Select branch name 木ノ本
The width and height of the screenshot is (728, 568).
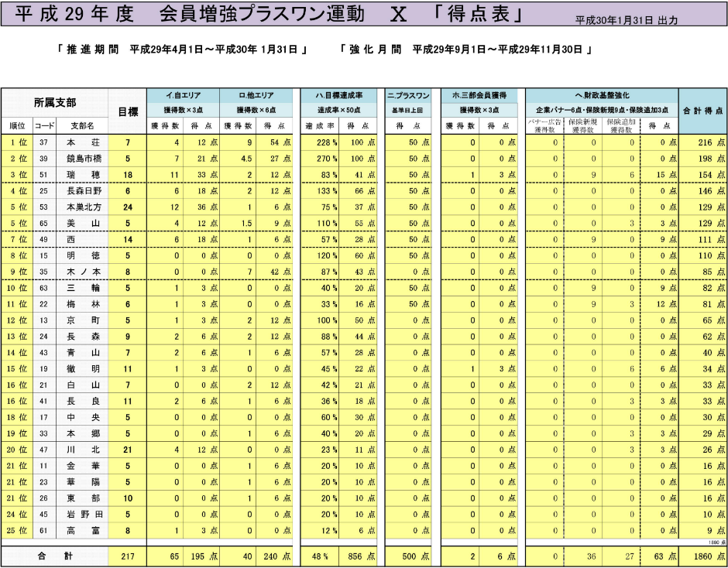pyautogui.click(x=83, y=272)
